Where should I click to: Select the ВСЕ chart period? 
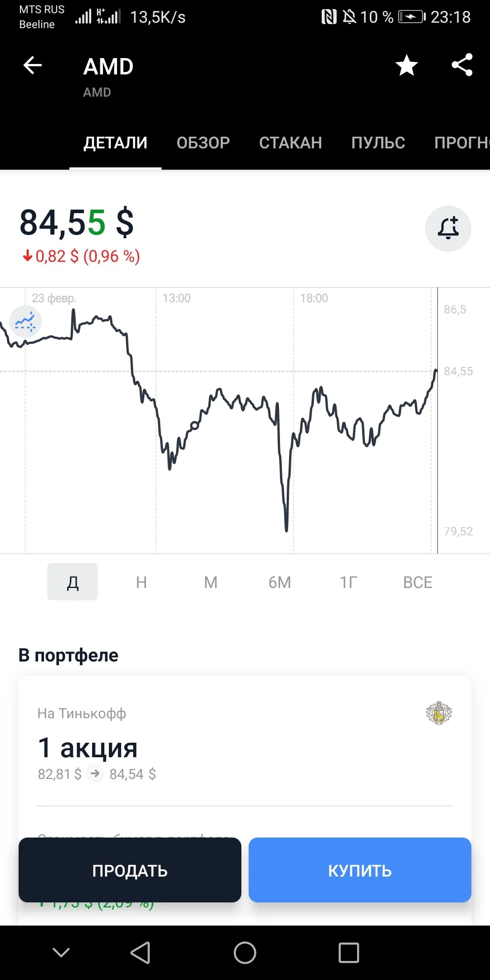pos(418,582)
